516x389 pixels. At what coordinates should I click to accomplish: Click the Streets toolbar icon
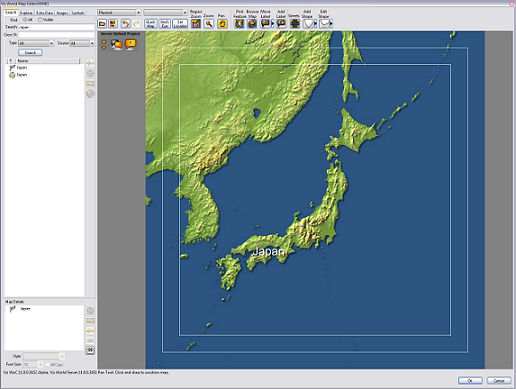click(x=294, y=24)
